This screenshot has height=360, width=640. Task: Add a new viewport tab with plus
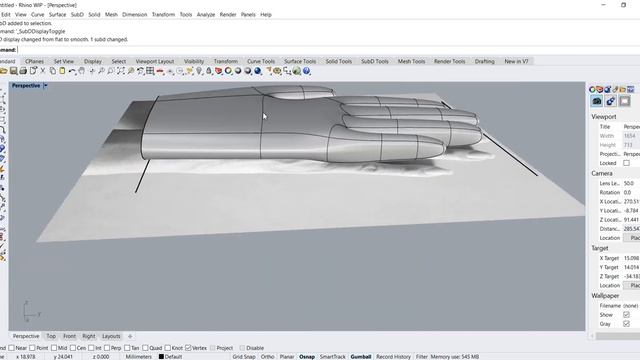(130, 336)
